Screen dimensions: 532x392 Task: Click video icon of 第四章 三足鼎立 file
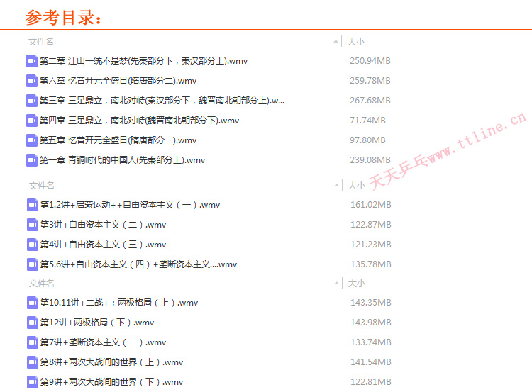click(32, 121)
